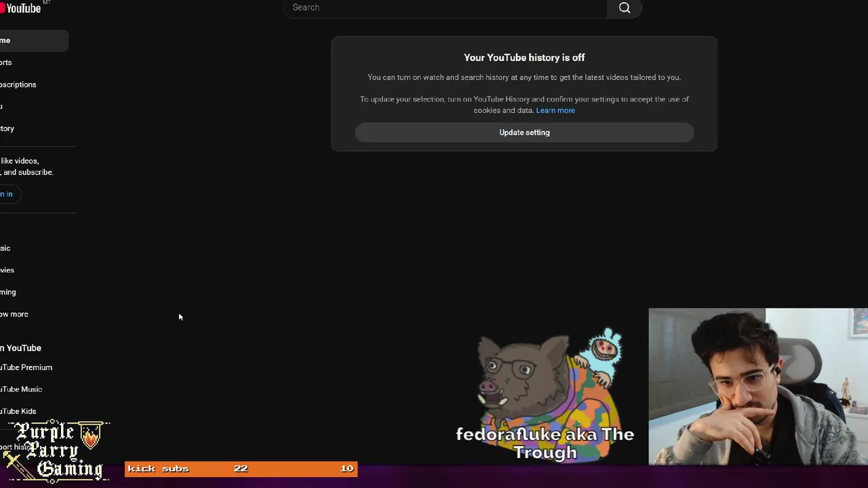Click 'Your YouTube history is off' heading

click(x=524, y=58)
